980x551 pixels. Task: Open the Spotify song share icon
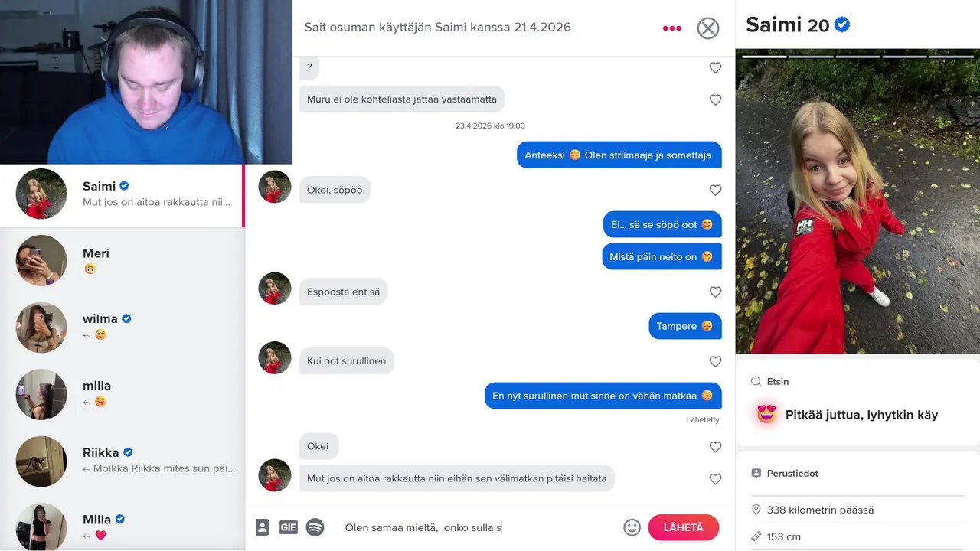(315, 527)
